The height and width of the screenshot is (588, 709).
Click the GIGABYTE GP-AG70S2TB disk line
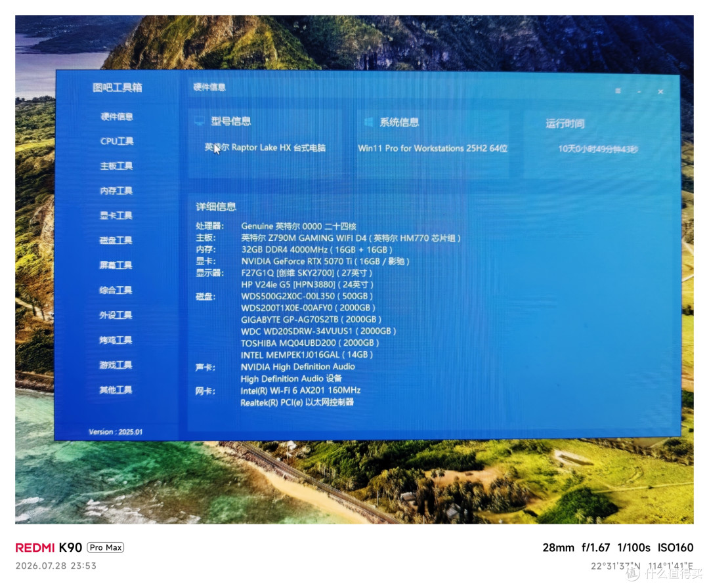(311, 320)
